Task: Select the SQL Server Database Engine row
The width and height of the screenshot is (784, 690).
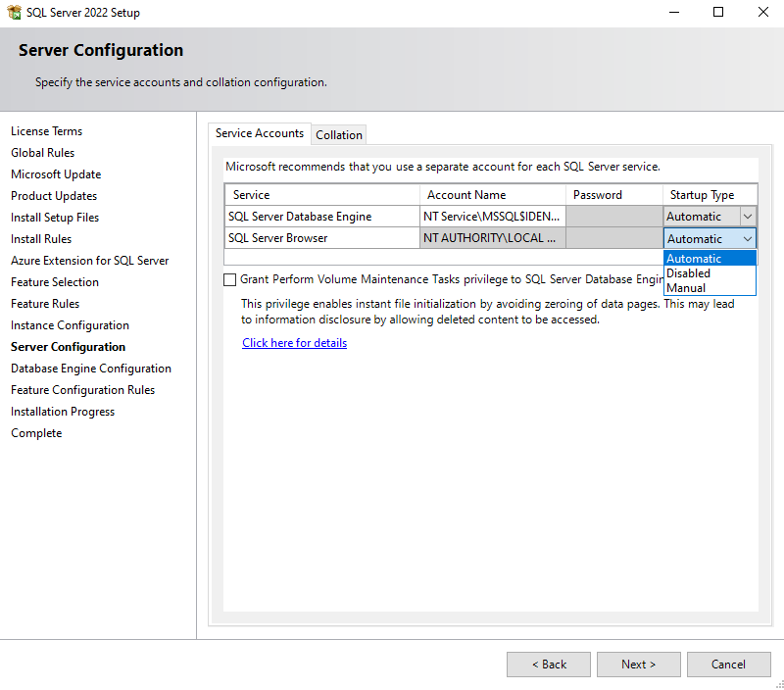Action: 322,217
